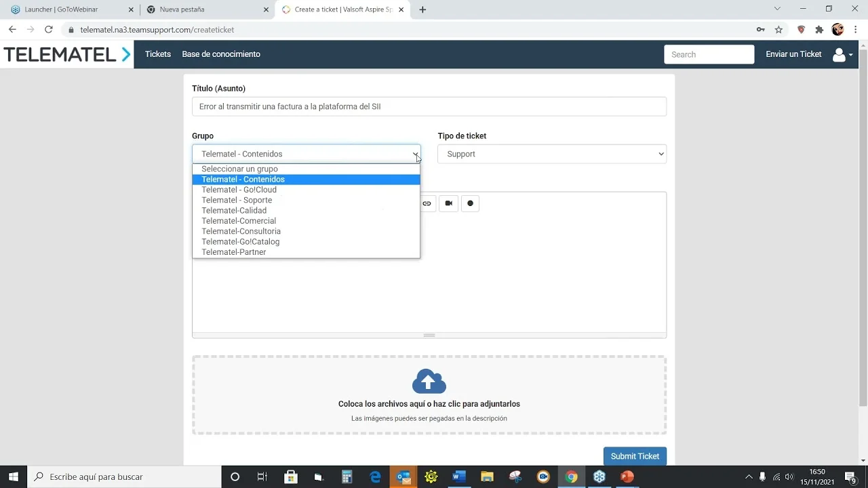Select 'Telematel - Go!Cloud' group
Screen dimensions: 868x488
point(306,190)
